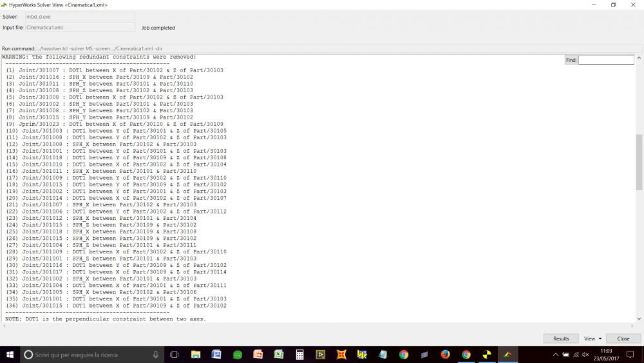Launch the Calculator taskbar icon

[299, 355]
